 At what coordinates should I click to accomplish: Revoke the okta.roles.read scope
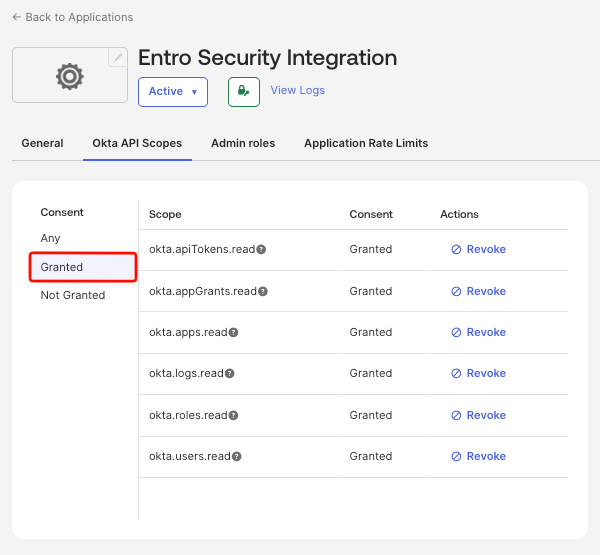point(478,416)
